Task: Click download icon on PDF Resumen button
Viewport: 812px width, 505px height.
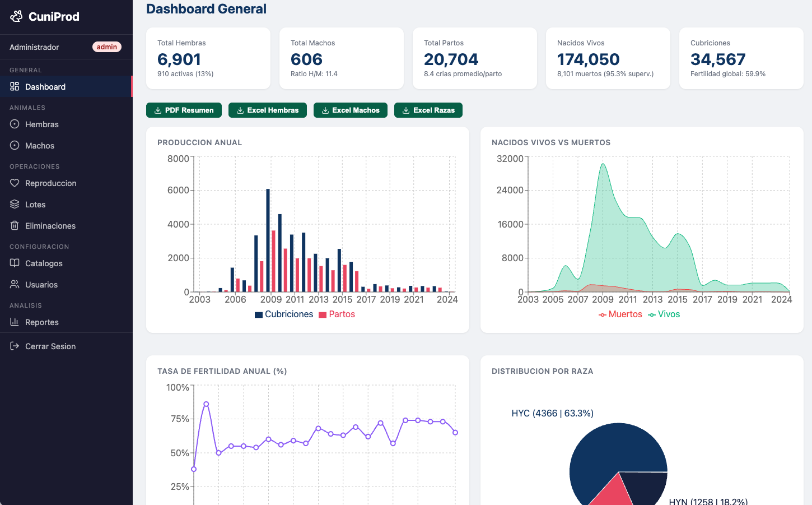Action: pos(158,110)
